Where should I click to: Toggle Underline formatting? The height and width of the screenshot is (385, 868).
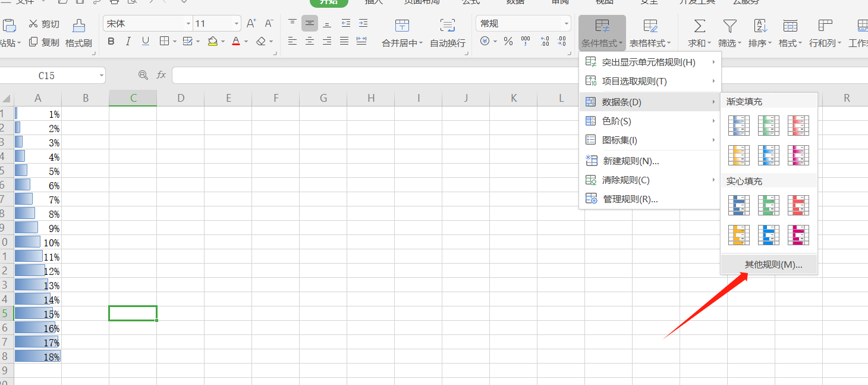(x=146, y=42)
